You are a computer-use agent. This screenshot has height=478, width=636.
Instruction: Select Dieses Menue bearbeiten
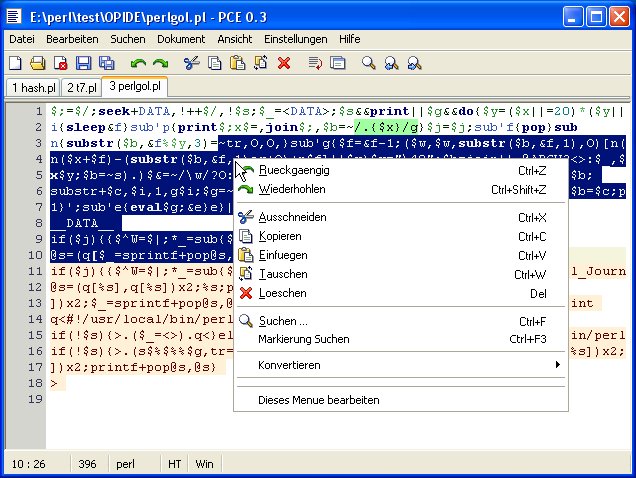(x=401, y=400)
